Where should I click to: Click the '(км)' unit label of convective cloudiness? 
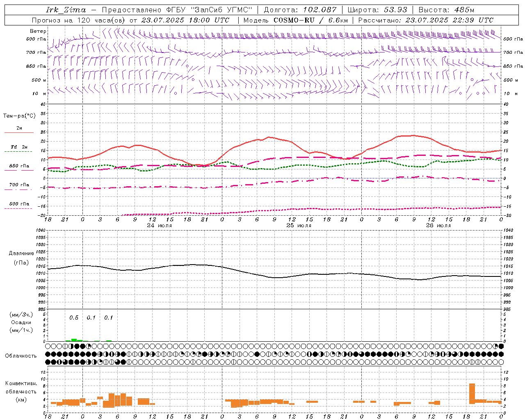(x=21, y=399)
